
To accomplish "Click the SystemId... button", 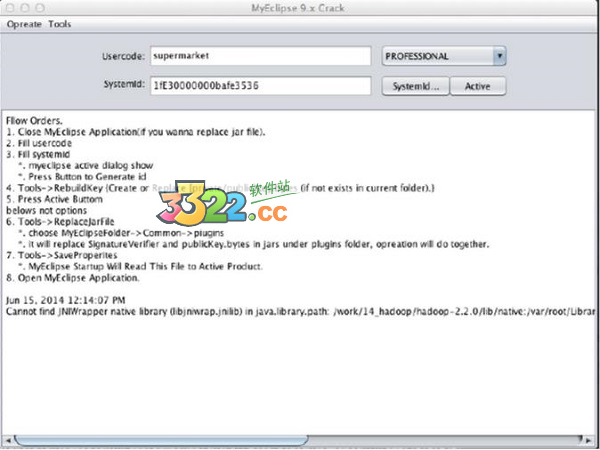I will [416, 86].
